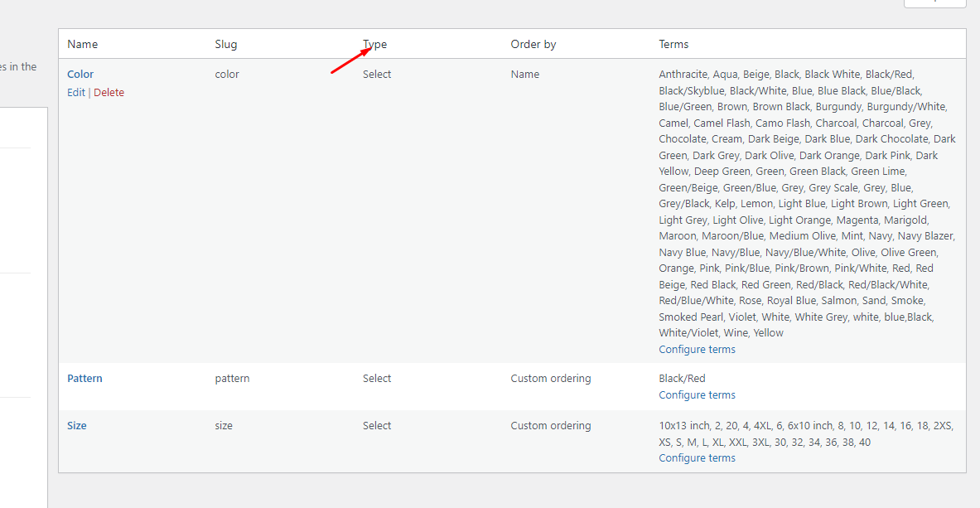Click the Black/Red term in Pattern row
Screen dimensions: 980x508
pos(682,379)
